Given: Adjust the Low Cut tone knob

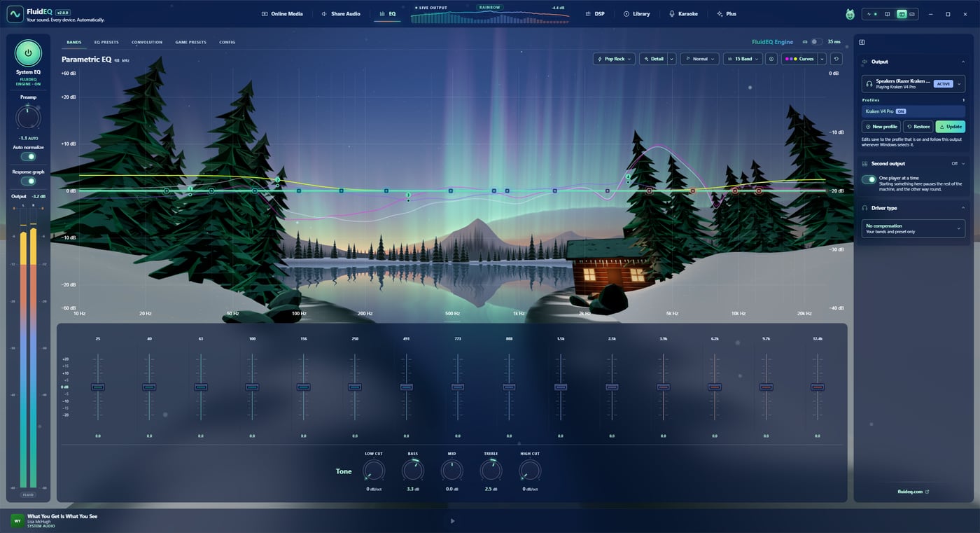Looking at the screenshot, I should pyautogui.click(x=374, y=471).
